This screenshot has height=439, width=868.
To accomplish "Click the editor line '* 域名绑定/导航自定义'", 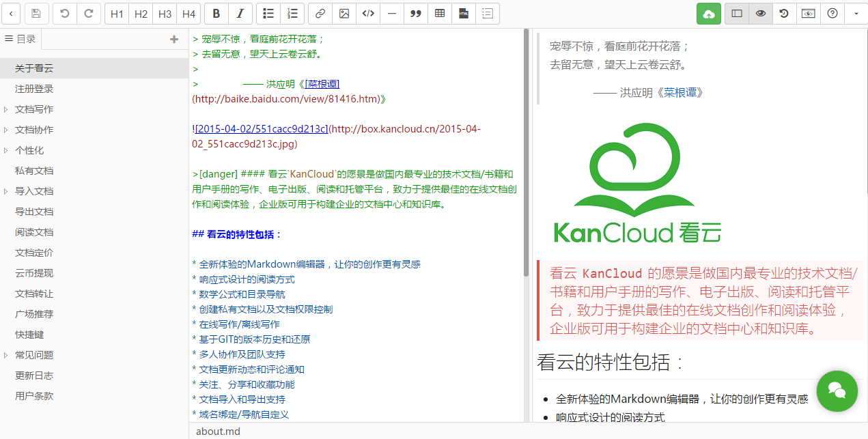I will (241, 414).
